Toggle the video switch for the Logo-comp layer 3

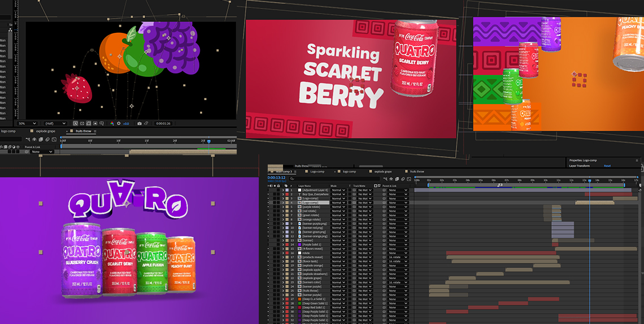pos(269,198)
